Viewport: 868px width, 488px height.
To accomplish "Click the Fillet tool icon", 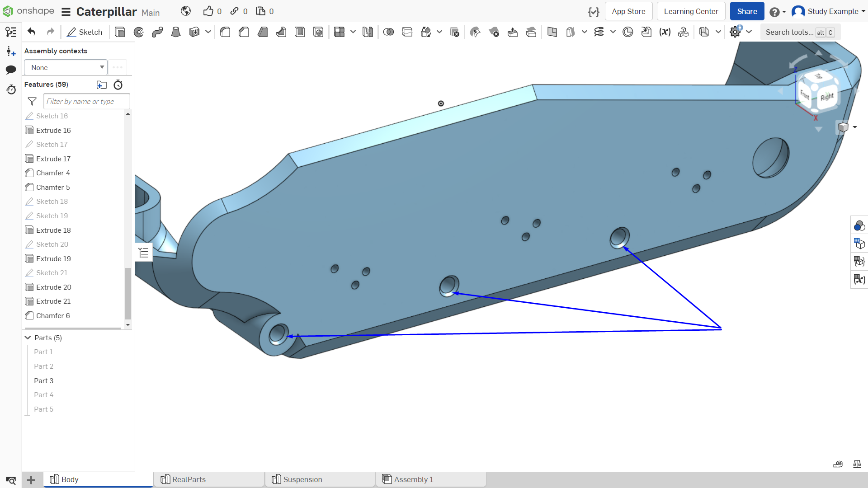I will [225, 32].
